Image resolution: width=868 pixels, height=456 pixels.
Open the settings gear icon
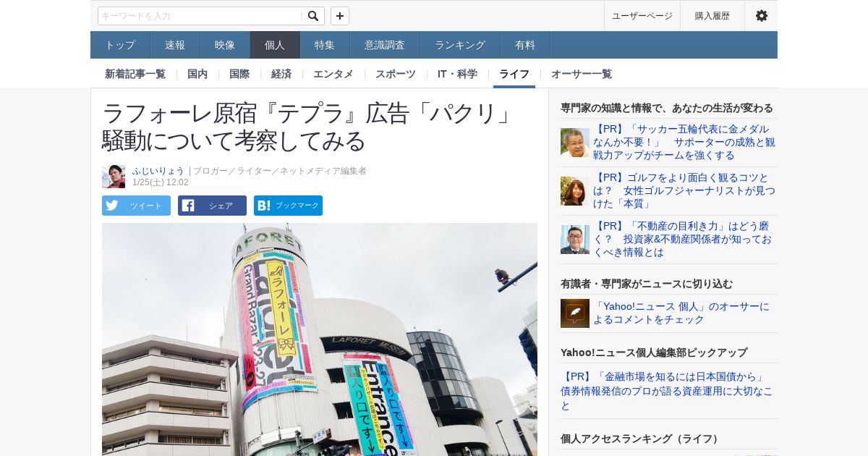point(761,16)
